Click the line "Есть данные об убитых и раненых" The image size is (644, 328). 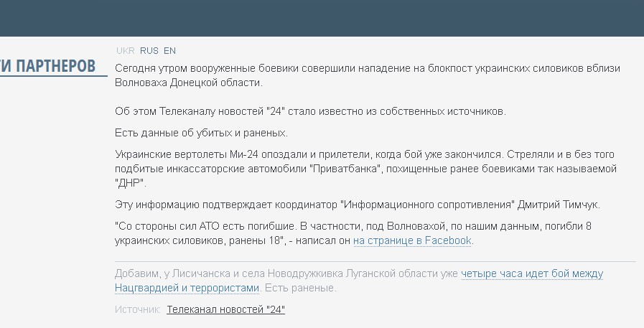tap(201, 133)
